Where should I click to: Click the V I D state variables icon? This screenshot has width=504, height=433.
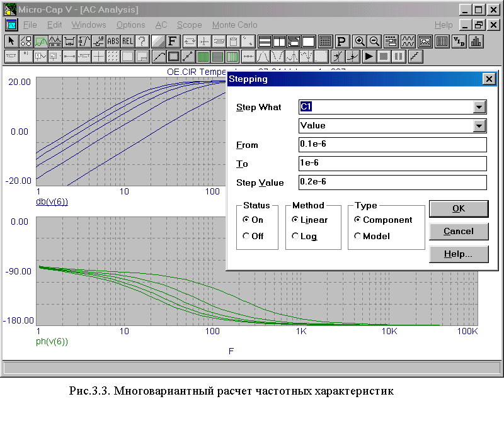[459, 42]
